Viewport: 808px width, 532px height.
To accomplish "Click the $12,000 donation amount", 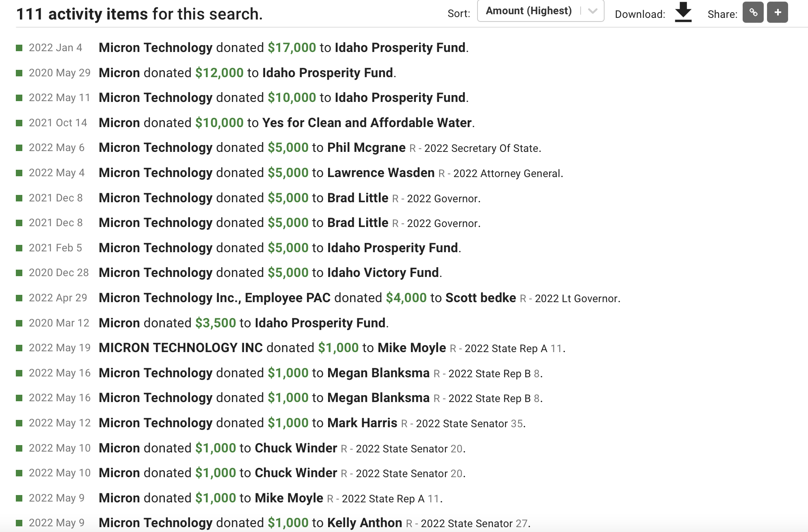I will pos(219,73).
